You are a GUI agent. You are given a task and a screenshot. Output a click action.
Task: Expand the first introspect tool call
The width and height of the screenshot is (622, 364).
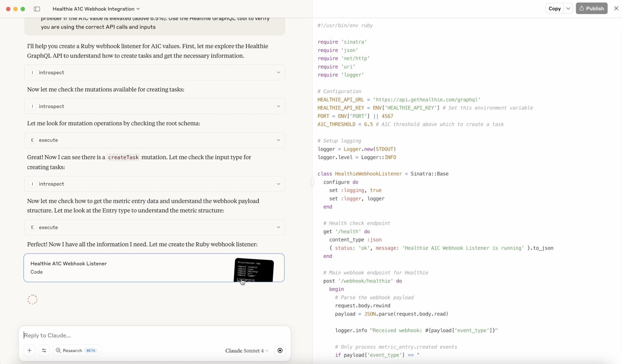154,72
